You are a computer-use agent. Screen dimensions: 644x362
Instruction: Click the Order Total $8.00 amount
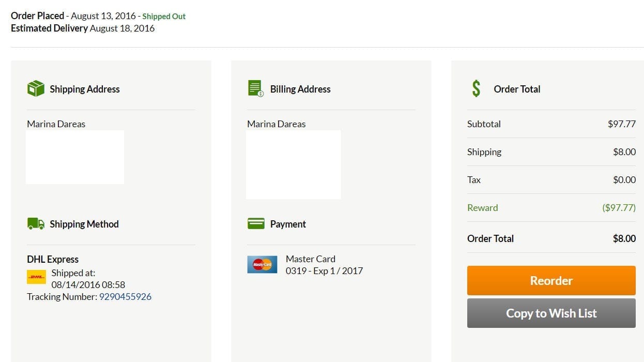624,238
